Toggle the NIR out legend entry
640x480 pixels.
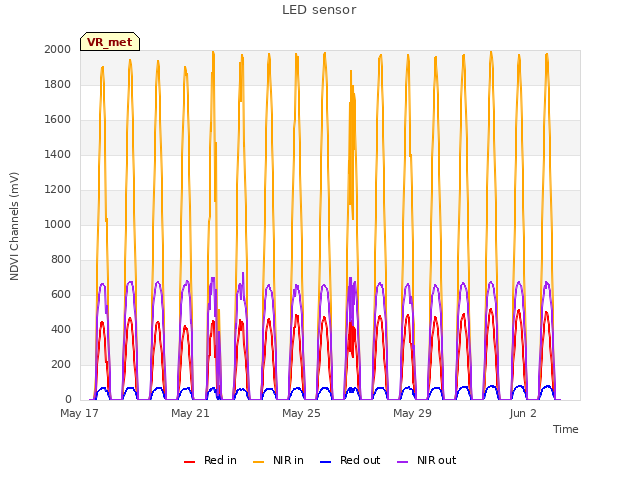coord(427,460)
